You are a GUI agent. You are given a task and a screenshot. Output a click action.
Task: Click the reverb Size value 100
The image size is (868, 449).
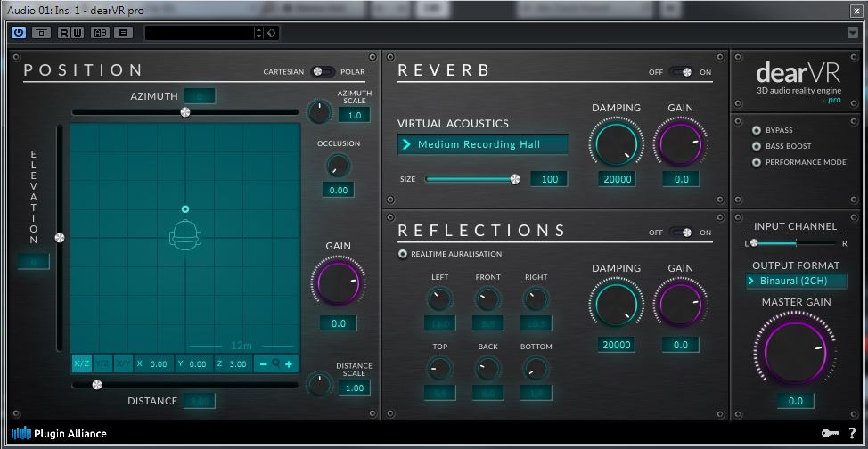tap(549, 179)
